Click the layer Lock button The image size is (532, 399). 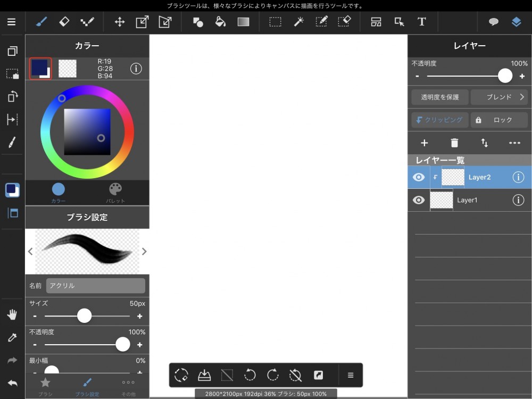click(x=499, y=120)
